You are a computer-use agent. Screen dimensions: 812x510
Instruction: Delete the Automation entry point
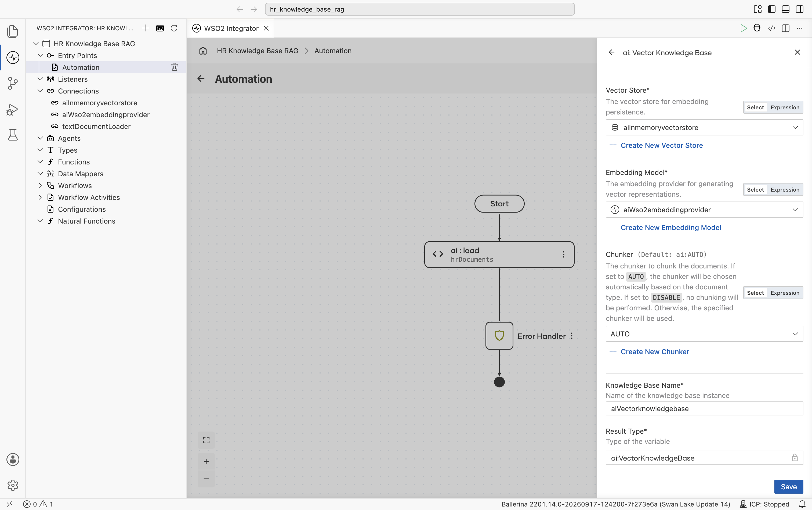(x=174, y=67)
